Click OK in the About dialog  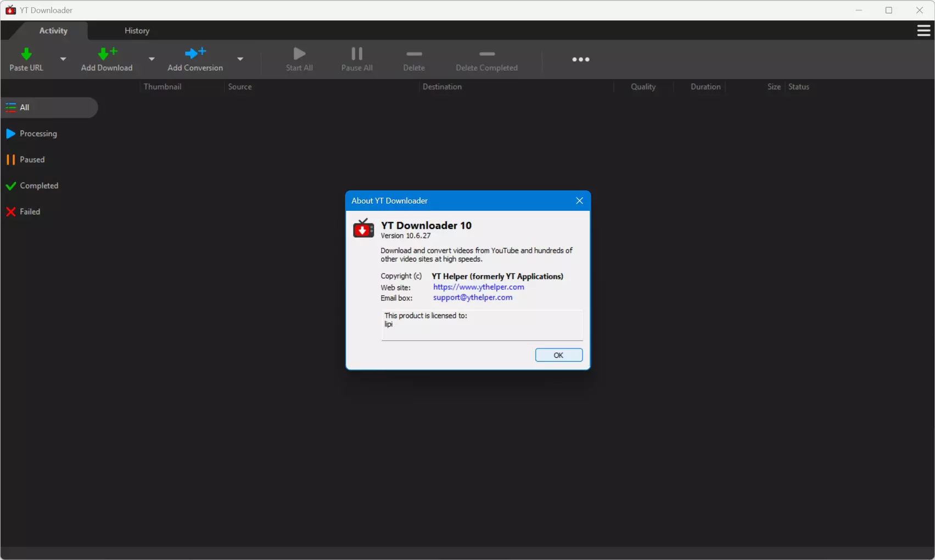click(559, 355)
